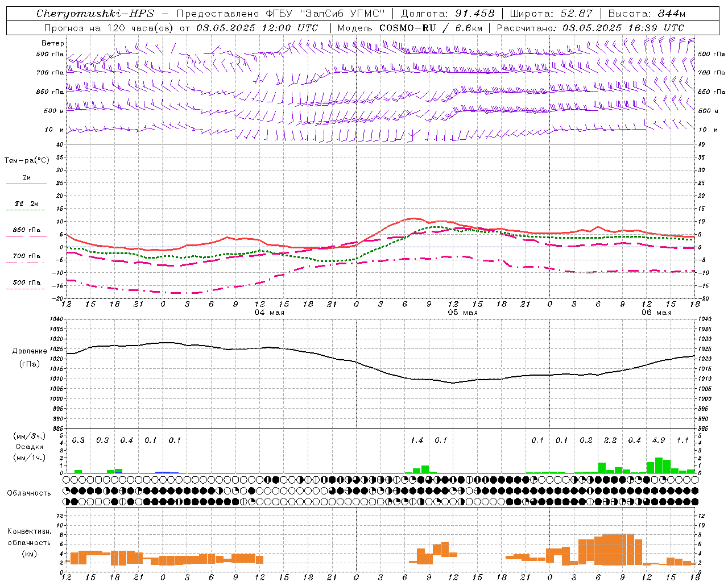Select the provider text ФГБУ "ЗапСиб УГМС"

(x=324, y=14)
